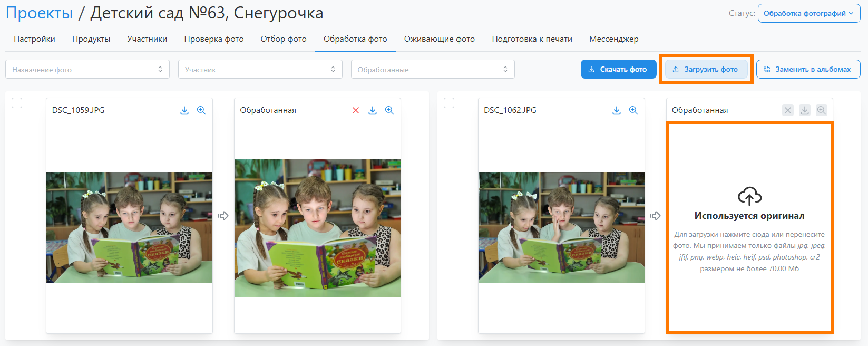Open the Подготовка к печати tab

tap(532, 39)
